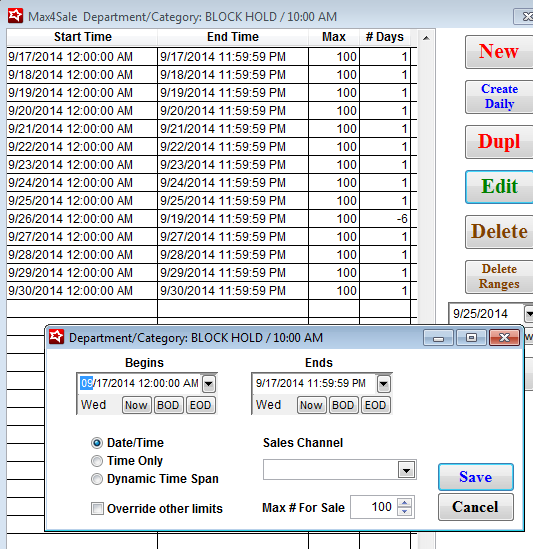The width and height of the screenshot is (533, 549).
Task: Click end time 9/17/2014 11:59:59 PM cell
Action: pos(233,57)
